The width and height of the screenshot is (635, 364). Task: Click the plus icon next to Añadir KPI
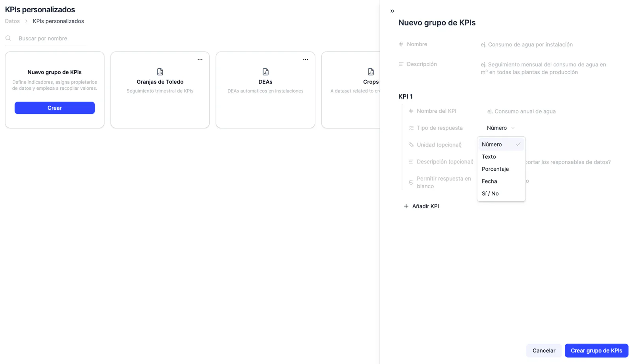point(406,206)
